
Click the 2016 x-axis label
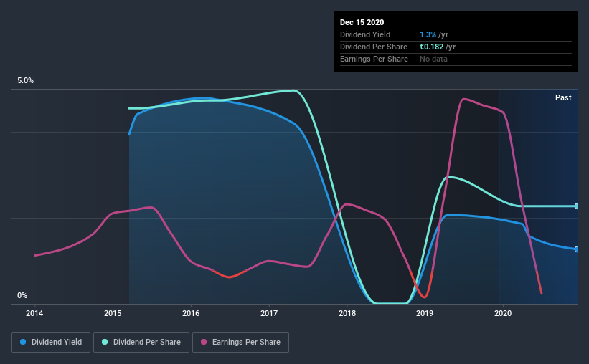click(191, 313)
